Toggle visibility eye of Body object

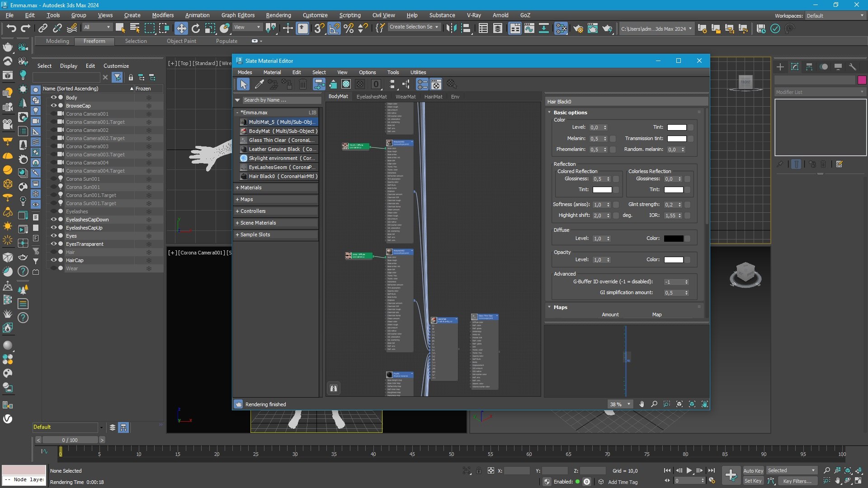point(53,98)
